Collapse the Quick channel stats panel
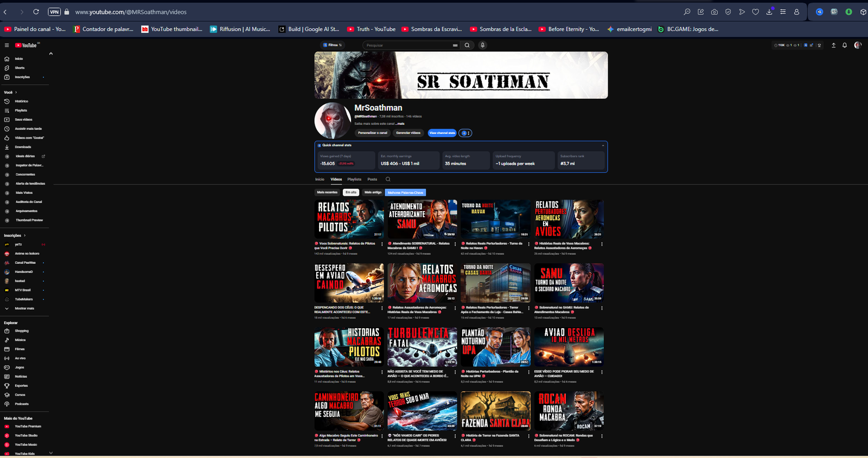The width and height of the screenshot is (868, 458). tap(603, 145)
